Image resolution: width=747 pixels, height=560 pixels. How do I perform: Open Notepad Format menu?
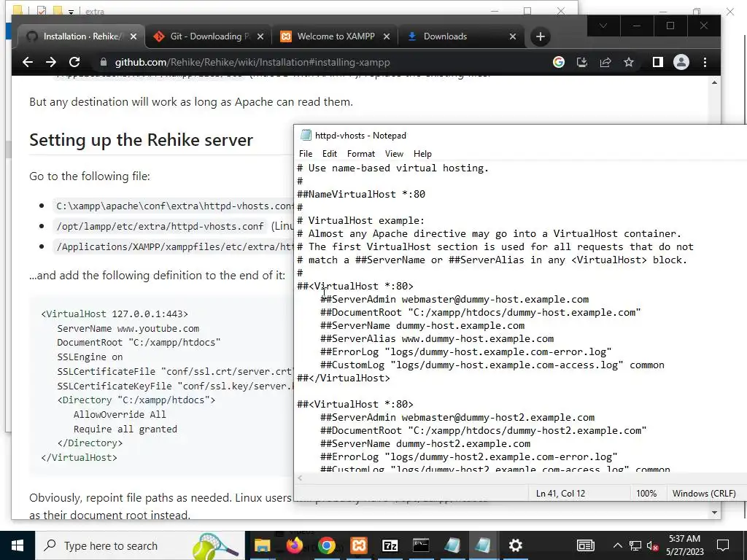point(360,154)
